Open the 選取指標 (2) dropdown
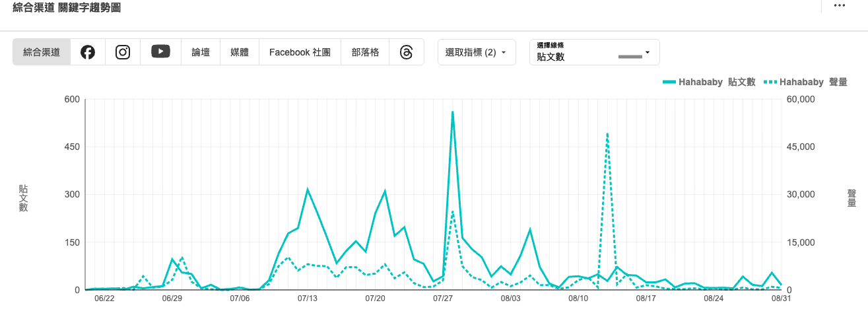Viewport: 868px width, 315px height. coord(477,52)
